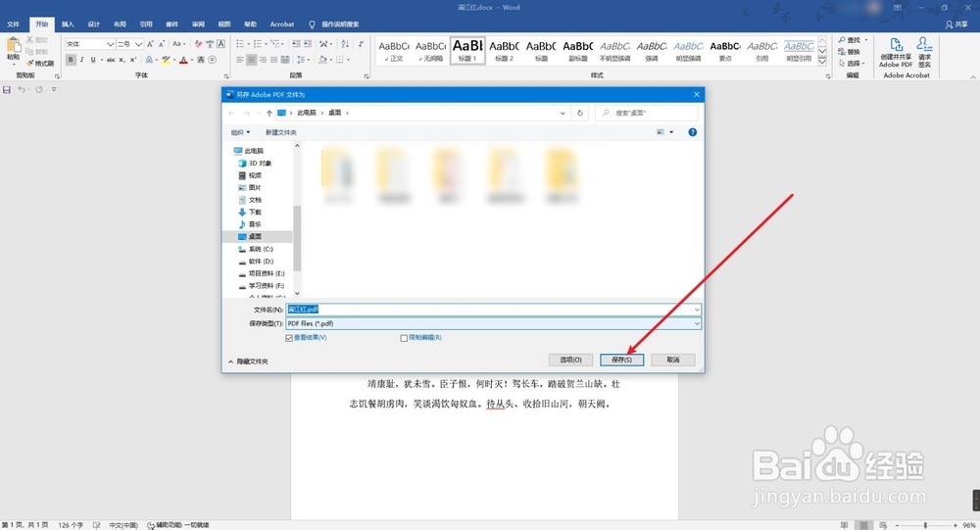This screenshot has height=530, width=980.
Task: Open the view options dropdown arrow in dialog
Action: pos(671,132)
